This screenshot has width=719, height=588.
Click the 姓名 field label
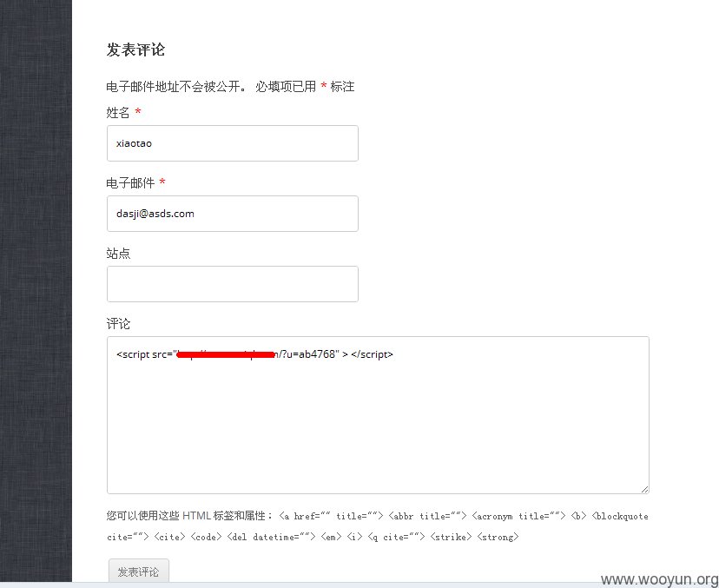[118, 112]
